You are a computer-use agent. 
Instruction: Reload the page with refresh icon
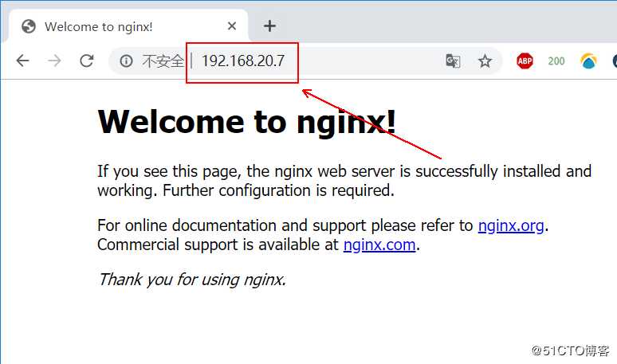pyautogui.click(x=87, y=61)
